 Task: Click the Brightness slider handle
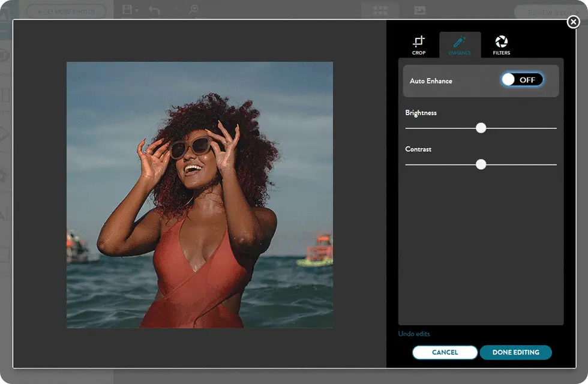click(481, 128)
